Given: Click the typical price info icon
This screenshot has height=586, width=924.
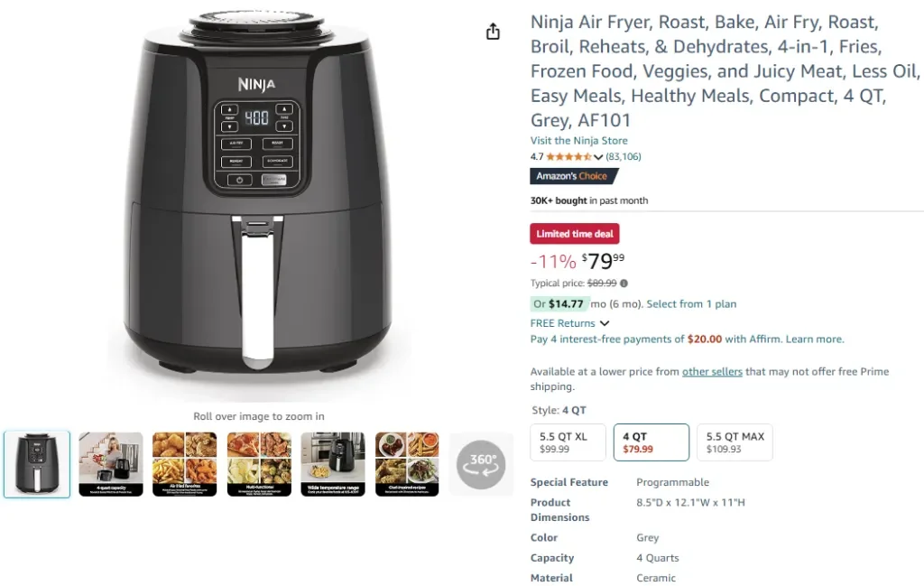Looking at the screenshot, I should tap(624, 284).
